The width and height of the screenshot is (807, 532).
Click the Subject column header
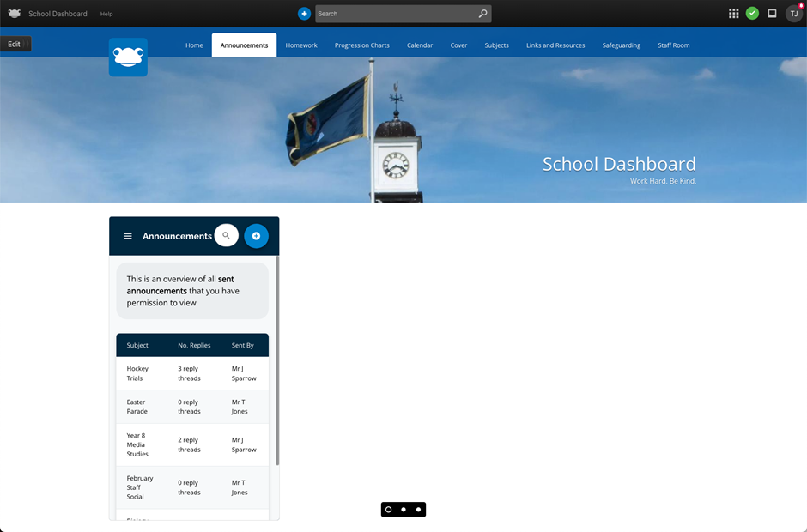[x=137, y=345]
